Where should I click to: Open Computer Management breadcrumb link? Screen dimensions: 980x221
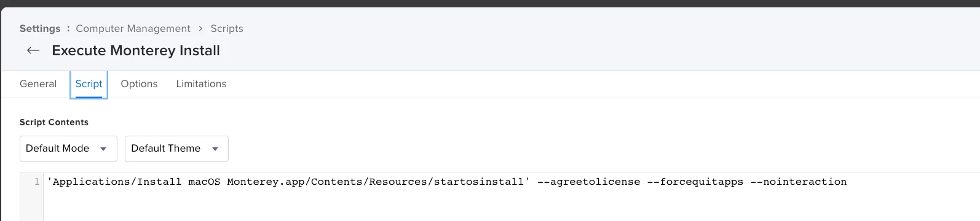point(133,29)
